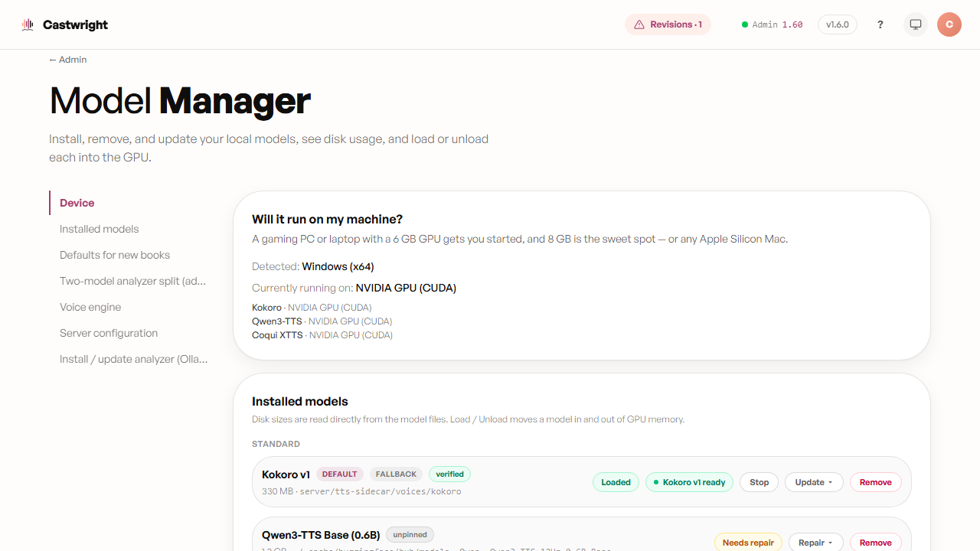Click the warning triangle in Revisions badge
Image resolution: width=980 pixels, height=551 pixels.
(x=639, y=24)
